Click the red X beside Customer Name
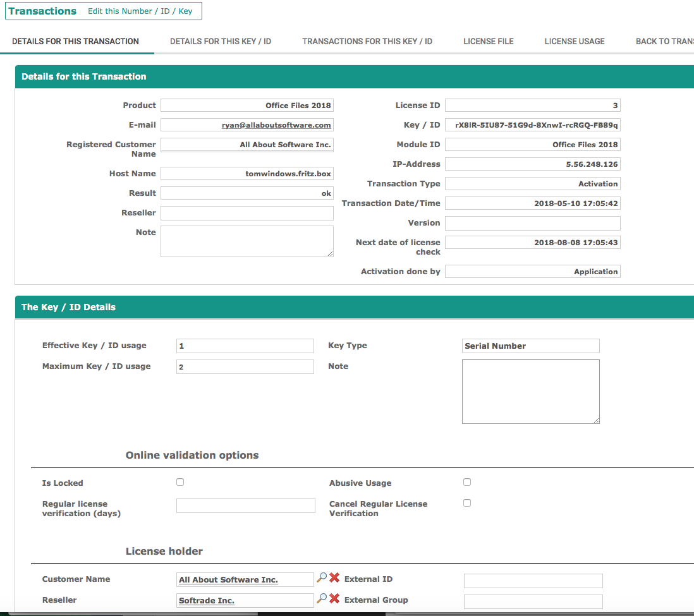This screenshot has height=616, width=694. (x=334, y=578)
